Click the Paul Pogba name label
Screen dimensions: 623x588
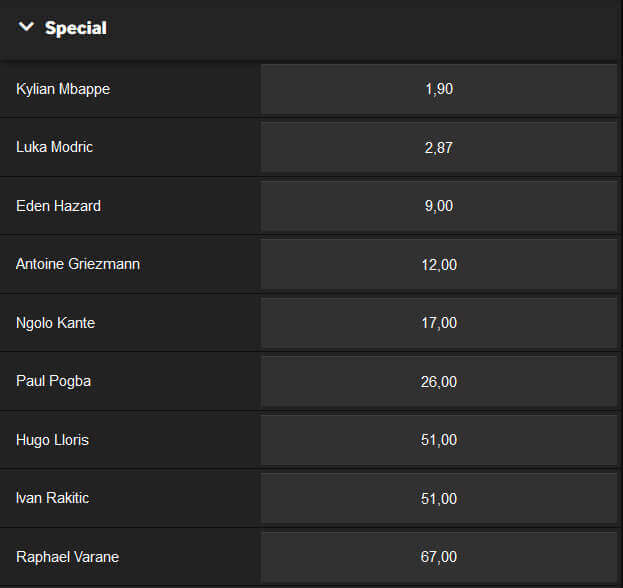[x=54, y=382]
